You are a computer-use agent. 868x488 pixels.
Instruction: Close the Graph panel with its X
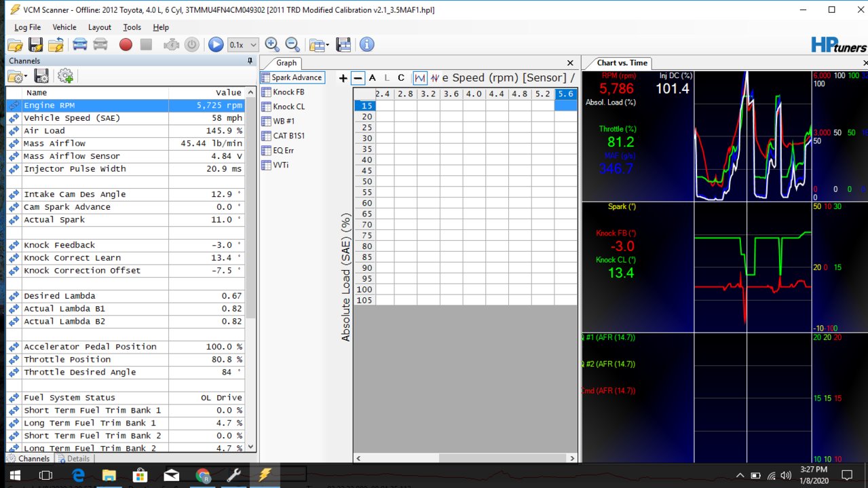point(570,62)
